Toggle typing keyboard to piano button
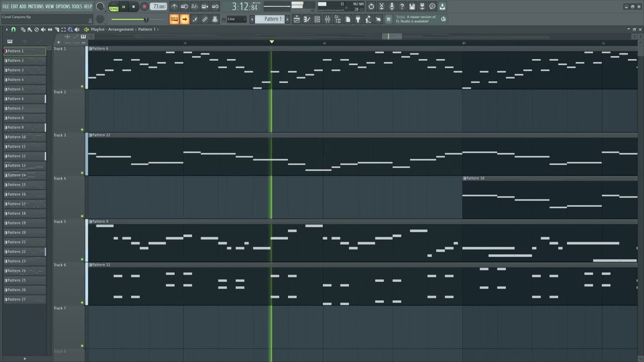Screen dimensions: 644x362 [174, 19]
